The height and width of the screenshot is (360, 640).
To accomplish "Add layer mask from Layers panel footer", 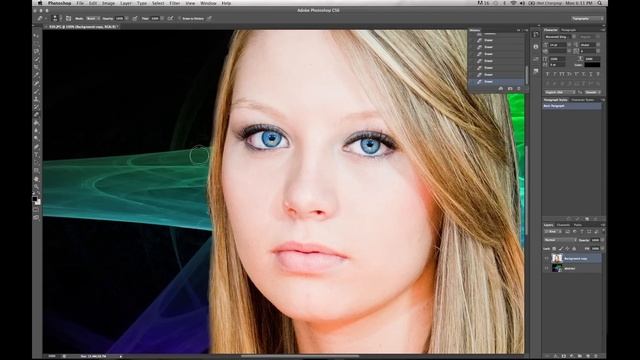I will [564, 356].
